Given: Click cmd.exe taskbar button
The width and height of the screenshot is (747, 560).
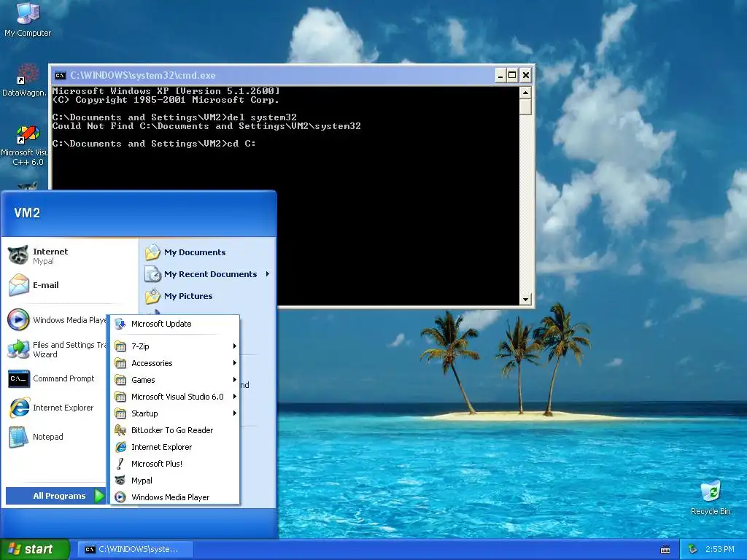Looking at the screenshot, I should [135, 550].
